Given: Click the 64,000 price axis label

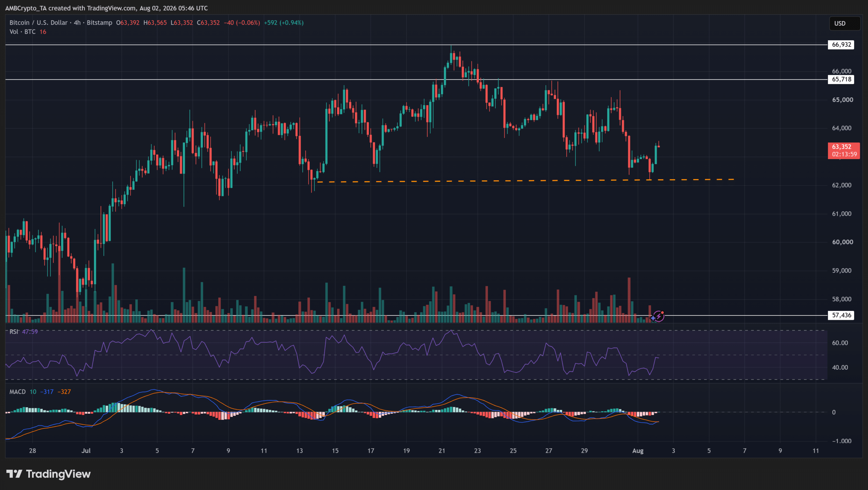Looking at the screenshot, I should (842, 128).
